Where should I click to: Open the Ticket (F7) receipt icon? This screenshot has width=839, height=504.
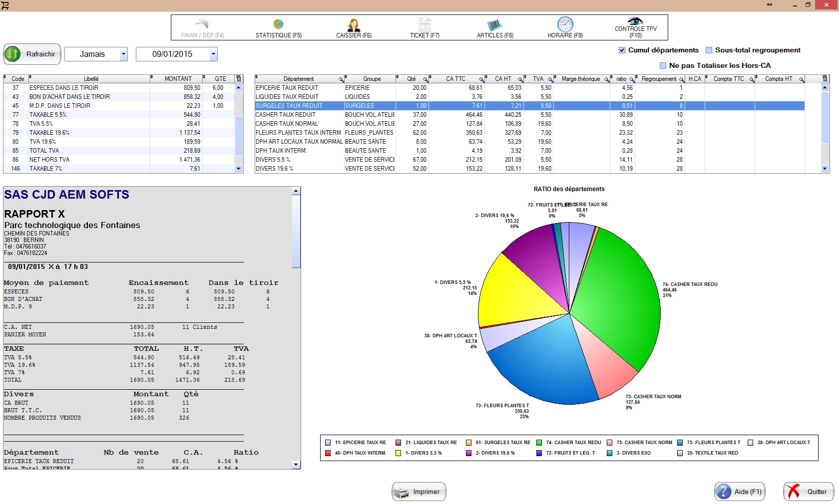tap(424, 24)
